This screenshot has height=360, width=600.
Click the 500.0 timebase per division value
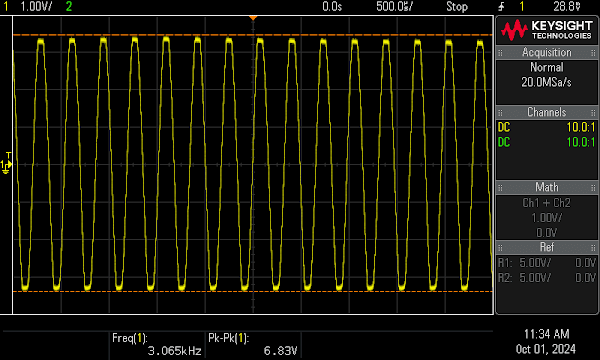pyautogui.click(x=395, y=6)
